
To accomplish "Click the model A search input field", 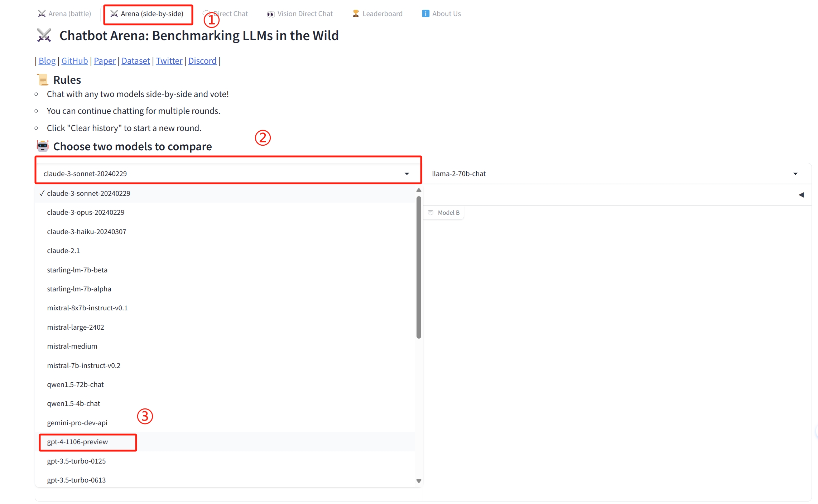I will [215, 174].
